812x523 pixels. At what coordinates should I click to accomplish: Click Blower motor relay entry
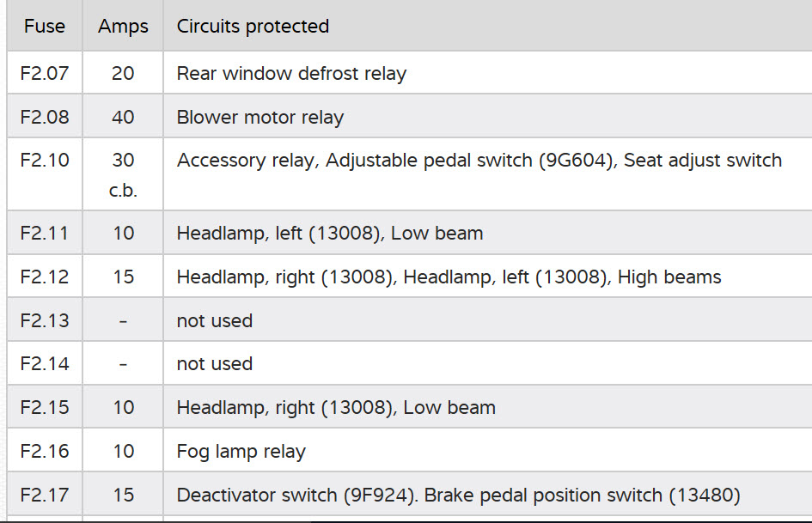(x=259, y=118)
